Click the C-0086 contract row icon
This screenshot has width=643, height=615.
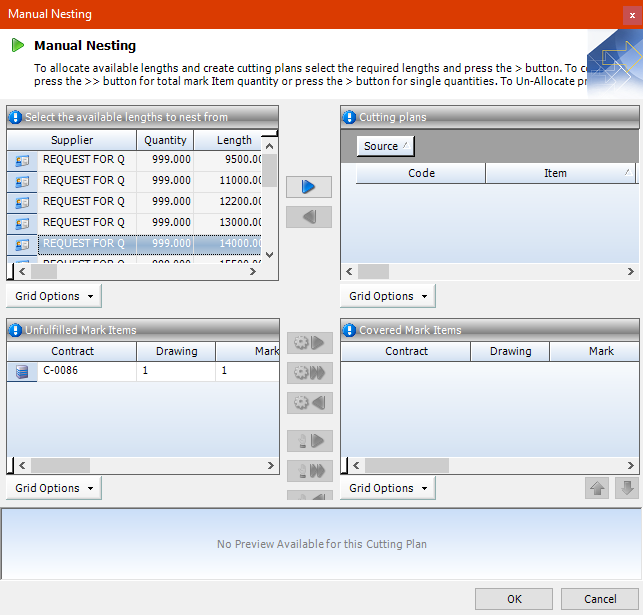pyautogui.click(x=22, y=371)
